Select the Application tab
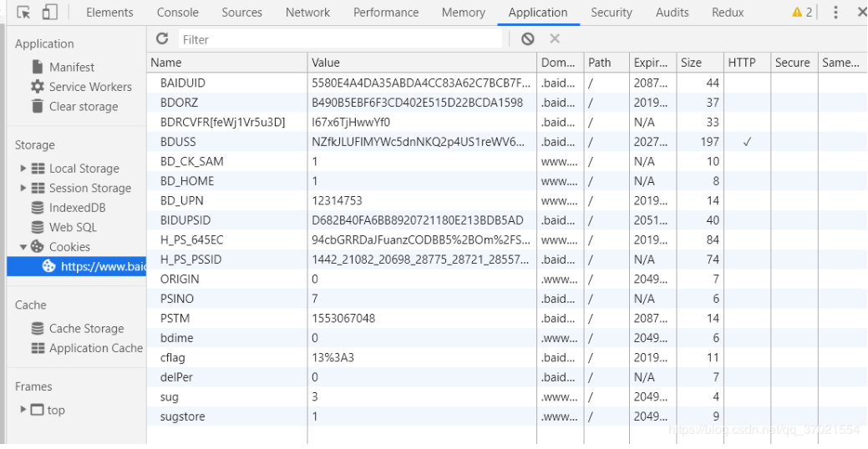Image resolution: width=868 pixels, height=449 pixels. click(x=538, y=13)
